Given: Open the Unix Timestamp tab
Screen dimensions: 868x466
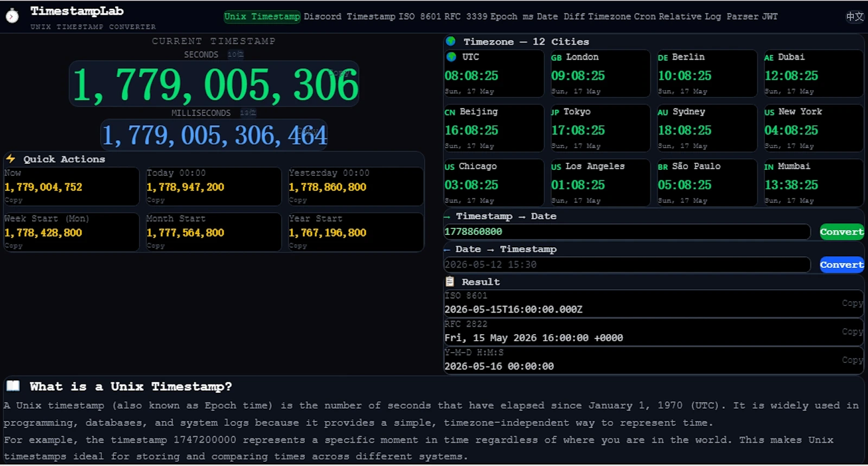Looking at the screenshot, I should point(262,17).
